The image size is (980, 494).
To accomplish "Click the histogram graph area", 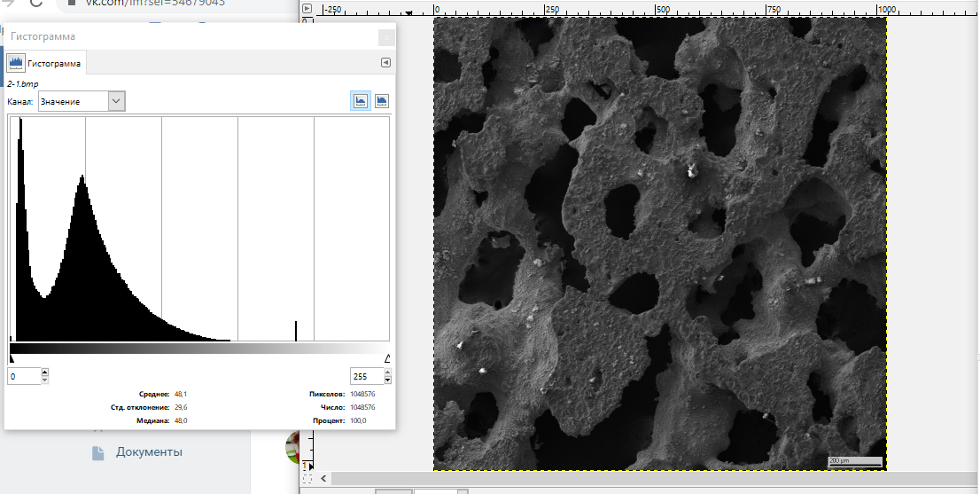I will [199, 229].
